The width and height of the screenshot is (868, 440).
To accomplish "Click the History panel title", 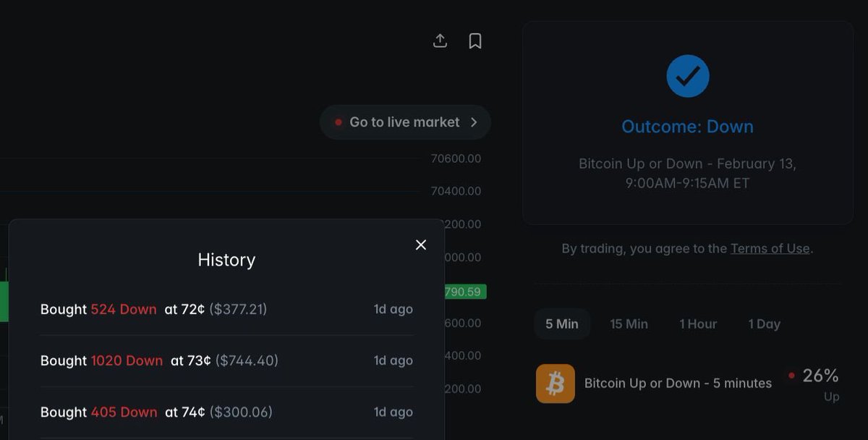I will [226, 260].
